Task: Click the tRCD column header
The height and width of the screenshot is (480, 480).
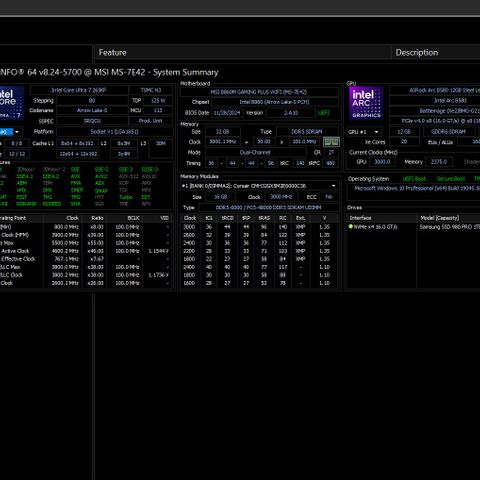Action: point(227,218)
